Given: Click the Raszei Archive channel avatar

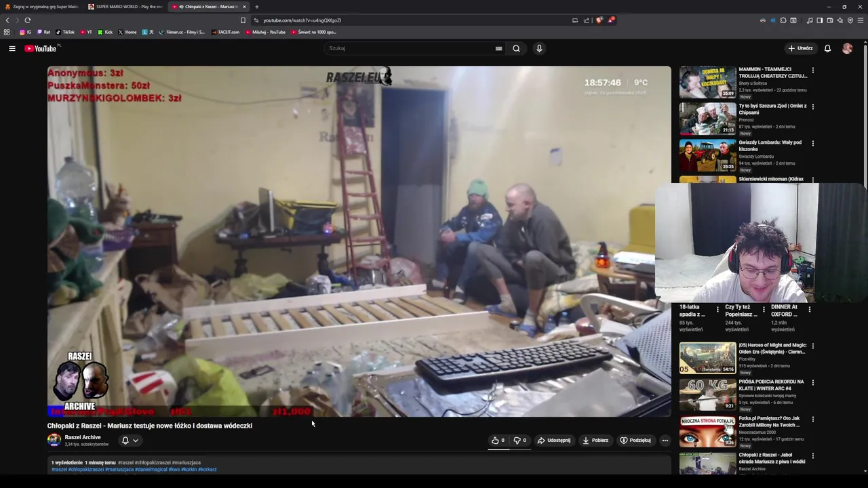Looking at the screenshot, I should 54,441.
